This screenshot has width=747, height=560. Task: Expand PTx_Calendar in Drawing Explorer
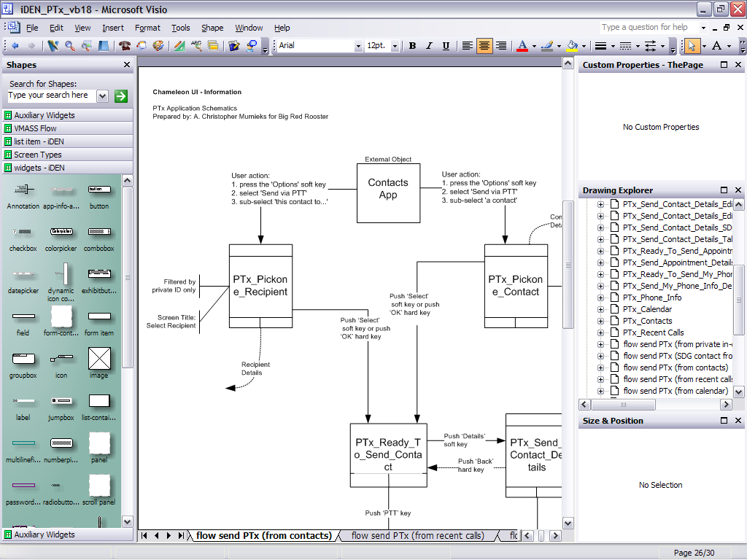point(600,309)
